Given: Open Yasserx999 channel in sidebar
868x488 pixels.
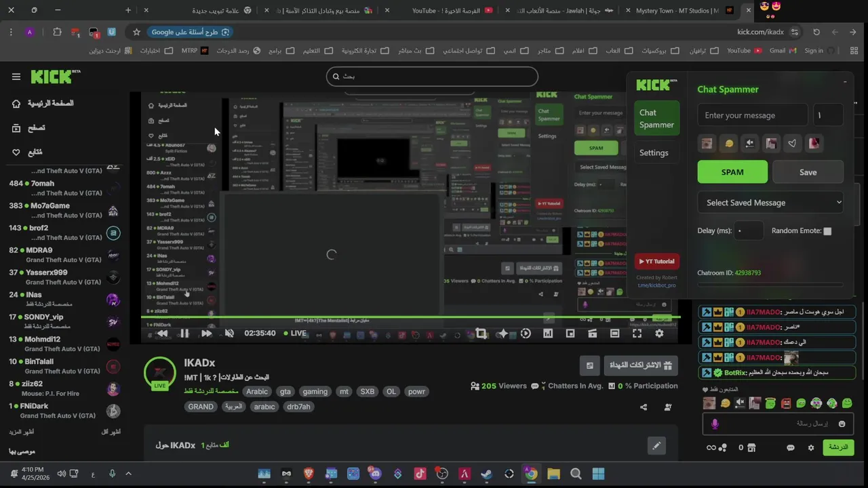Looking at the screenshot, I should click(65, 277).
